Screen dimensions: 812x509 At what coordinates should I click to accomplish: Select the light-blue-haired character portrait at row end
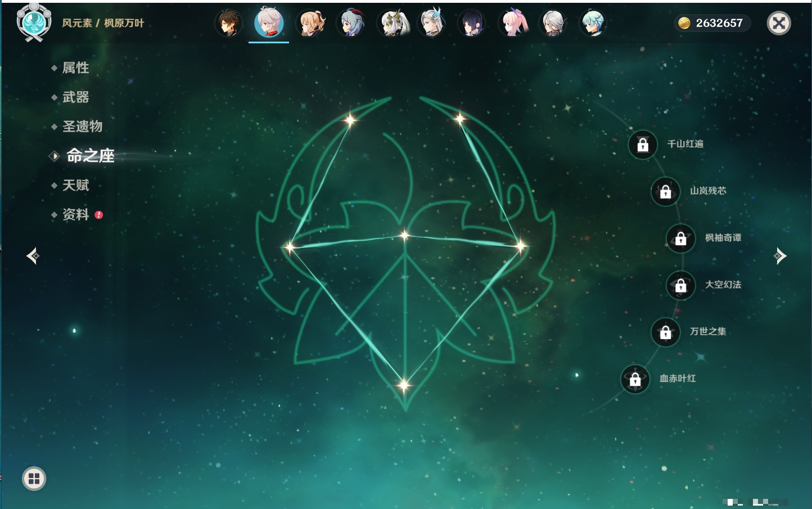(x=594, y=24)
